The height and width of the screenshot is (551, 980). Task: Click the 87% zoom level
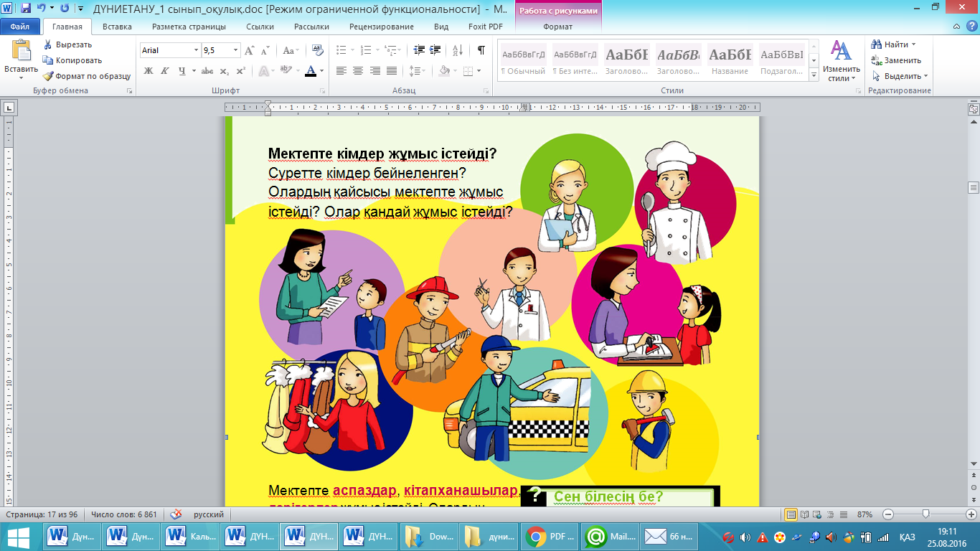tap(864, 514)
